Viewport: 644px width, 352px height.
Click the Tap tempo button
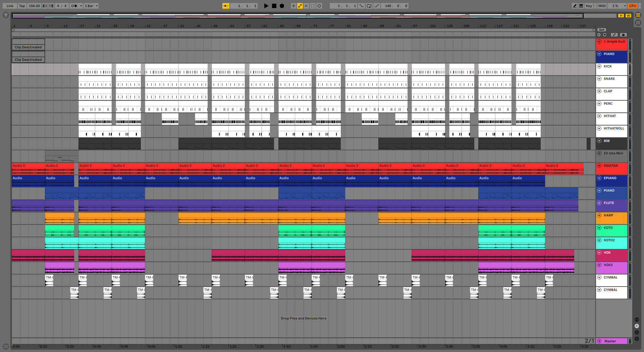(x=22, y=6)
